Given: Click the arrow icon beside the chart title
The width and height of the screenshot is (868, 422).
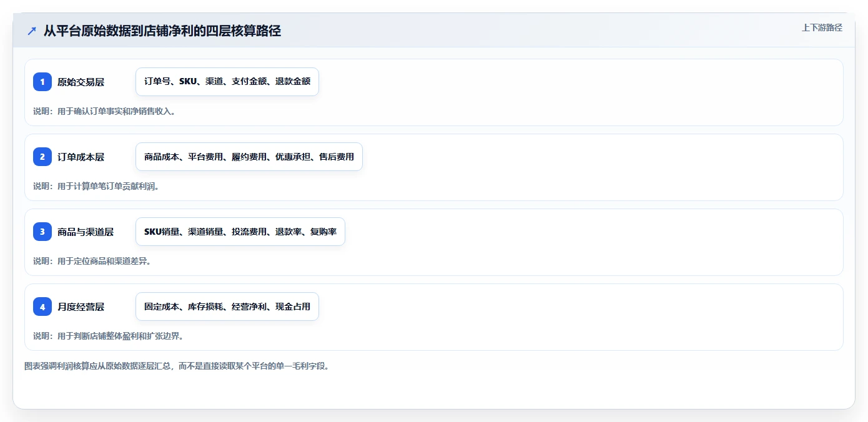Looking at the screenshot, I should [32, 31].
